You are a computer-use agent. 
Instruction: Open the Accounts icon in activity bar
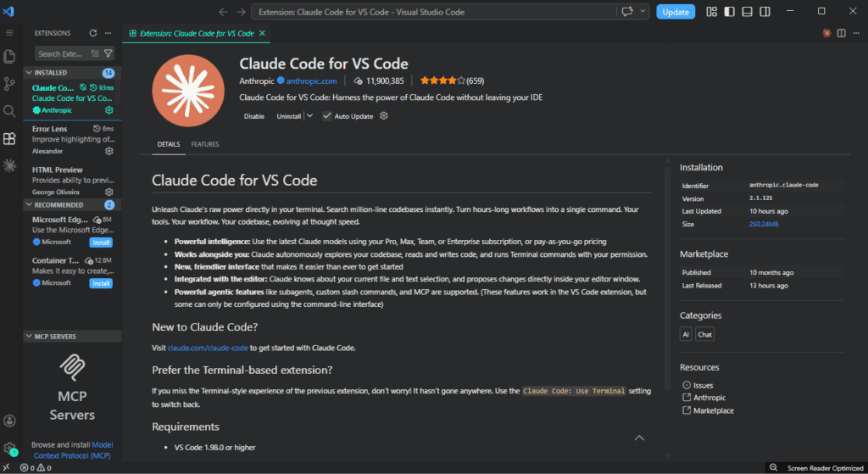9,421
